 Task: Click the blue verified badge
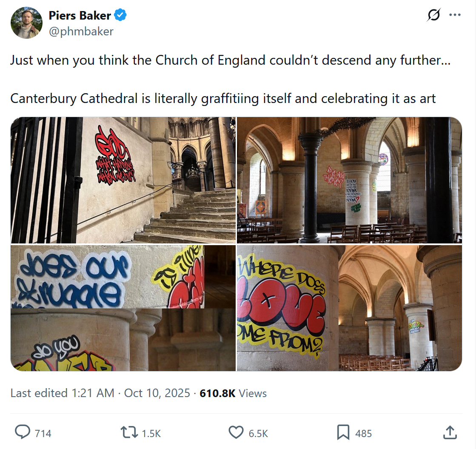[x=121, y=16]
